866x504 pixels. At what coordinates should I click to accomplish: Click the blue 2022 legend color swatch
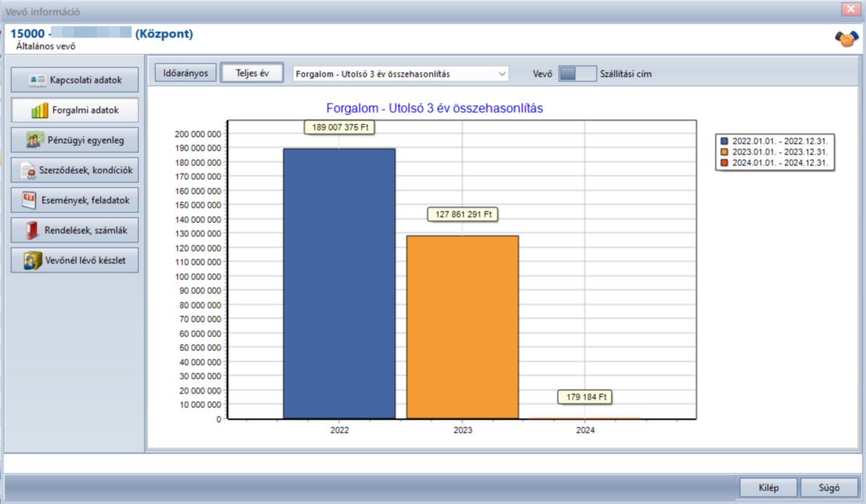click(x=724, y=142)
